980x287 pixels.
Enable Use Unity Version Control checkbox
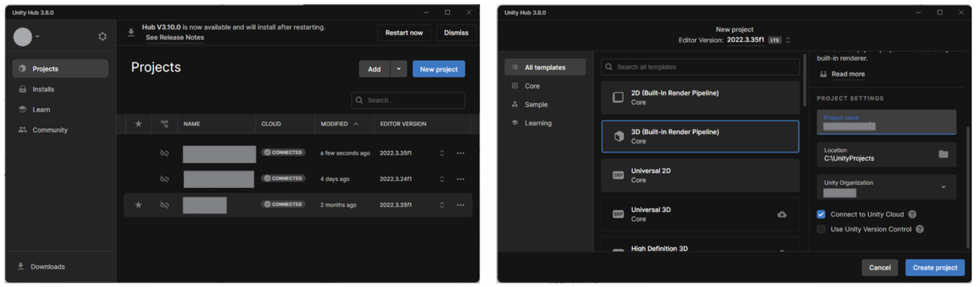point(821,229)
